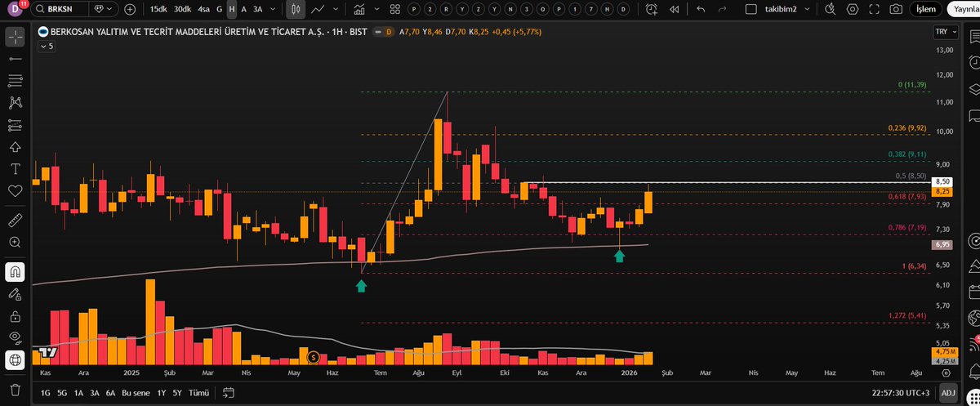Open the patterns drawing tools

(15, 102)
